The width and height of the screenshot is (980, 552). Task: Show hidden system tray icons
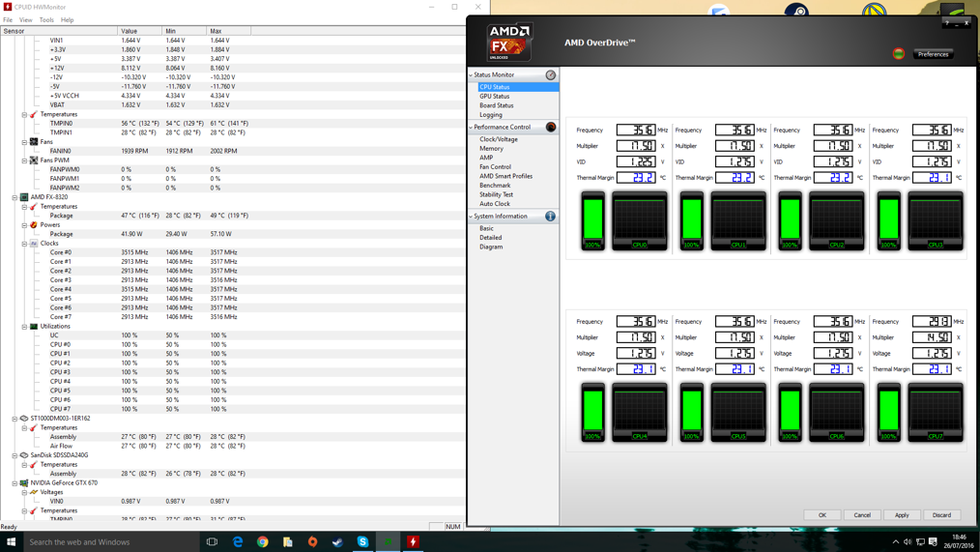[x=896, y=542]
